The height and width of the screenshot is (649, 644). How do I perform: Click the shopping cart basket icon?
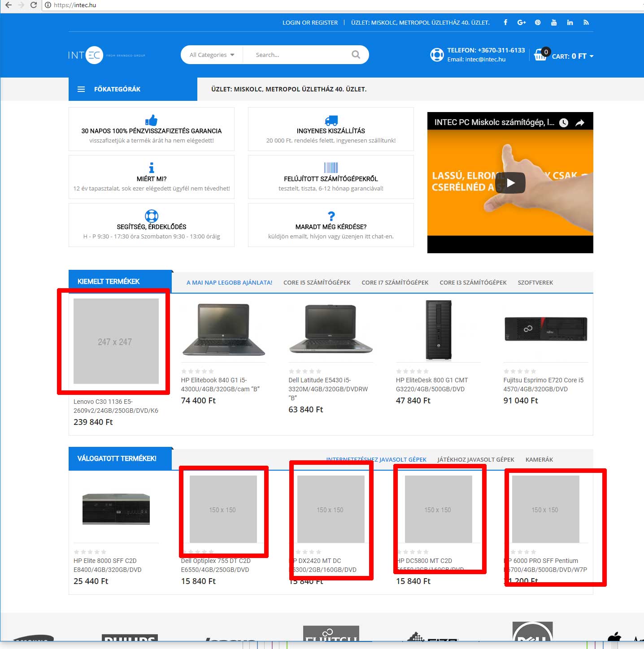(540, 55)
